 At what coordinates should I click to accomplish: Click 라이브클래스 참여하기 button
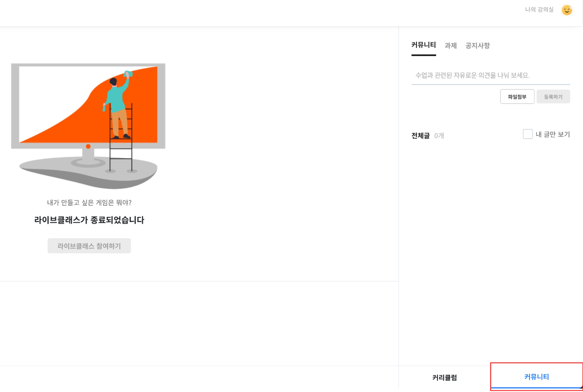[89, 246]
